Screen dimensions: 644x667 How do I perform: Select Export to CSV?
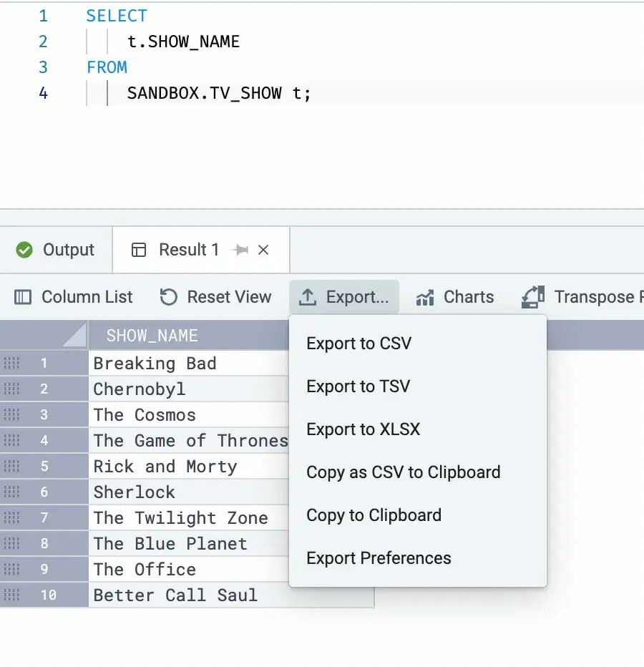coord(358,344)
